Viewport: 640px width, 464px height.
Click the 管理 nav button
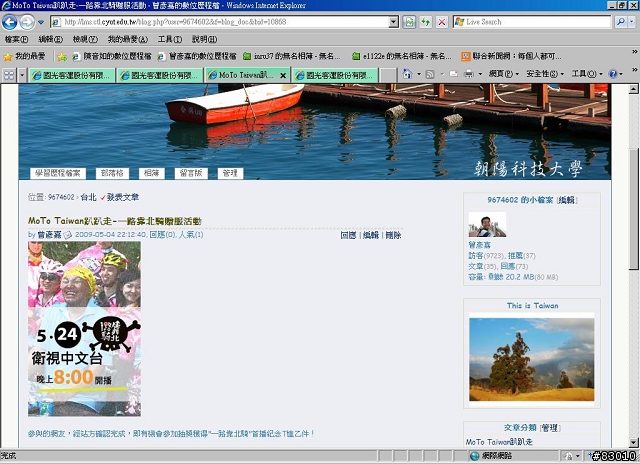tap(230, 173)
